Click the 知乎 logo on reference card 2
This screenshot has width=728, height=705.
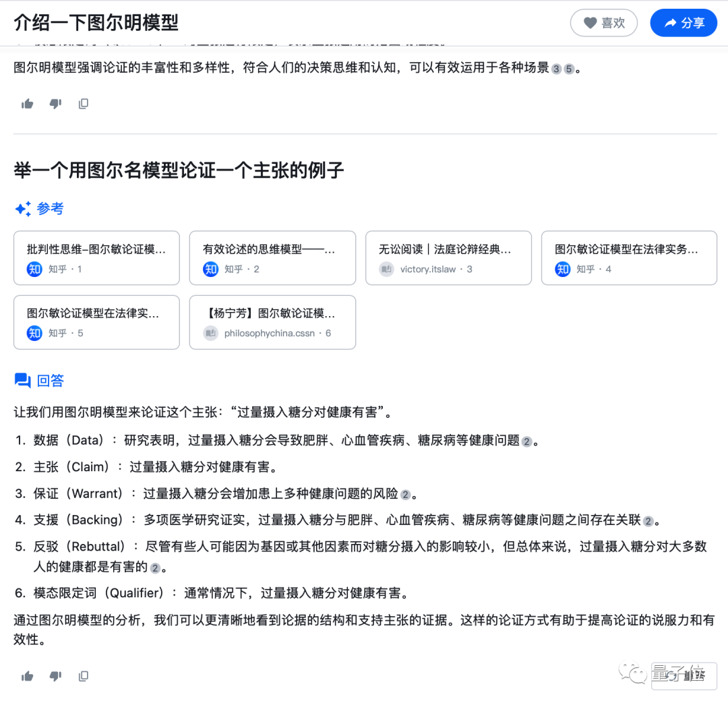[x=210, y=269]
